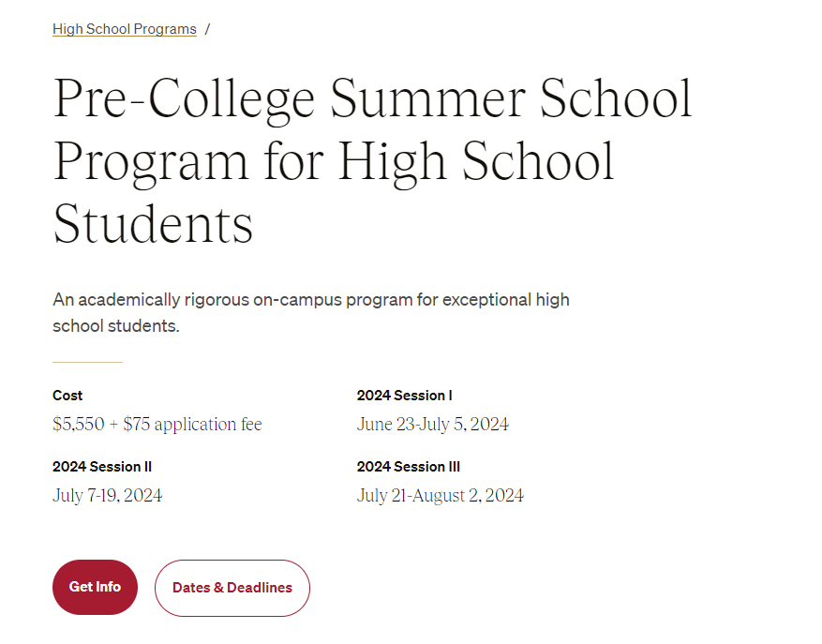This screenshot has width=822, height=644.
Task: Select the 2024 Session II label
Action: tap(102, 467)
